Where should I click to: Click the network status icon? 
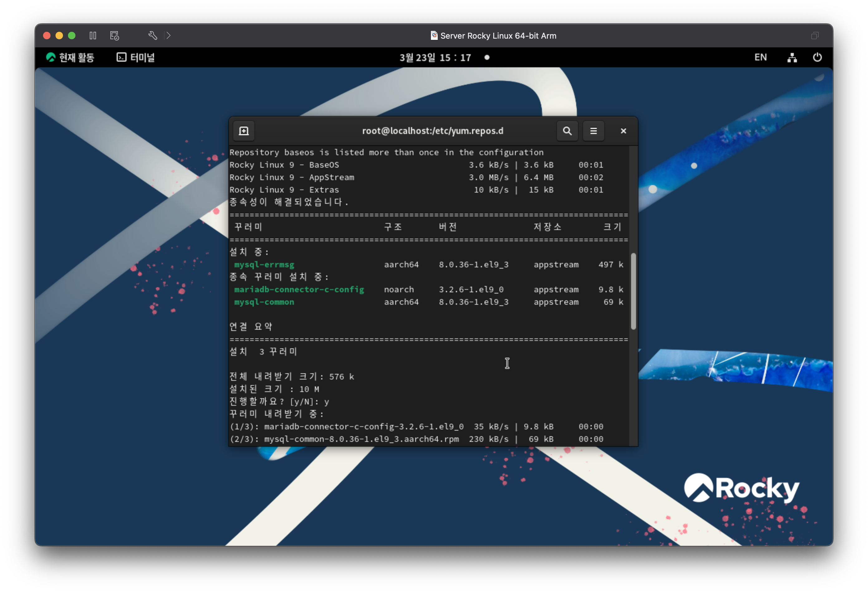pyautogui.click(x=792, y=57)
